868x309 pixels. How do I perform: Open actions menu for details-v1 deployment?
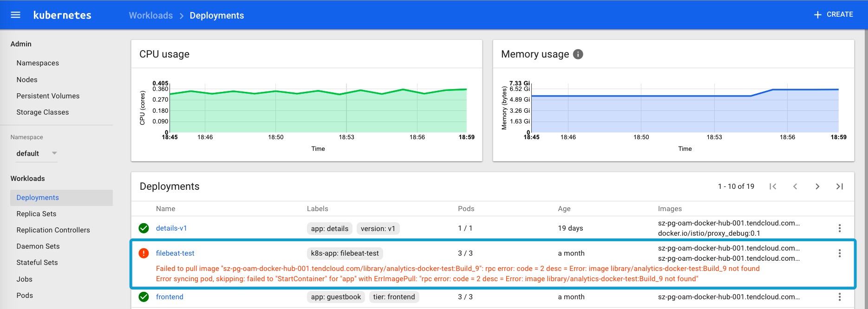(839, 228)
